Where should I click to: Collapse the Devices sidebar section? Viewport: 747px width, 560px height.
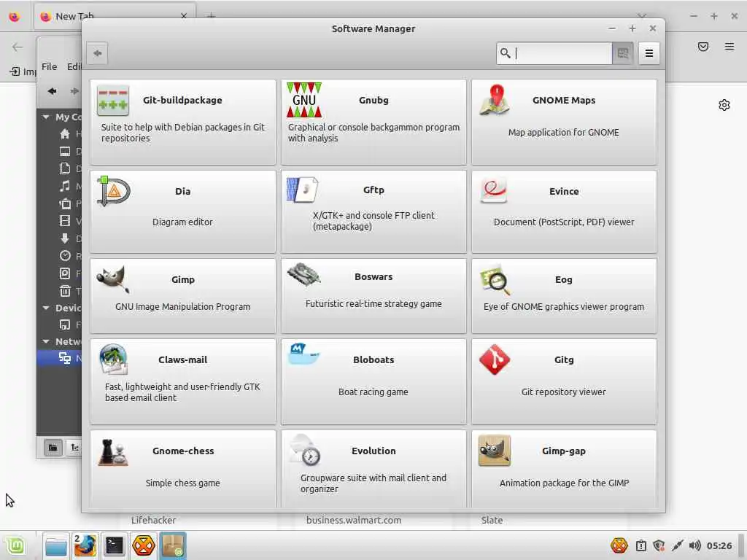point(46,308)
